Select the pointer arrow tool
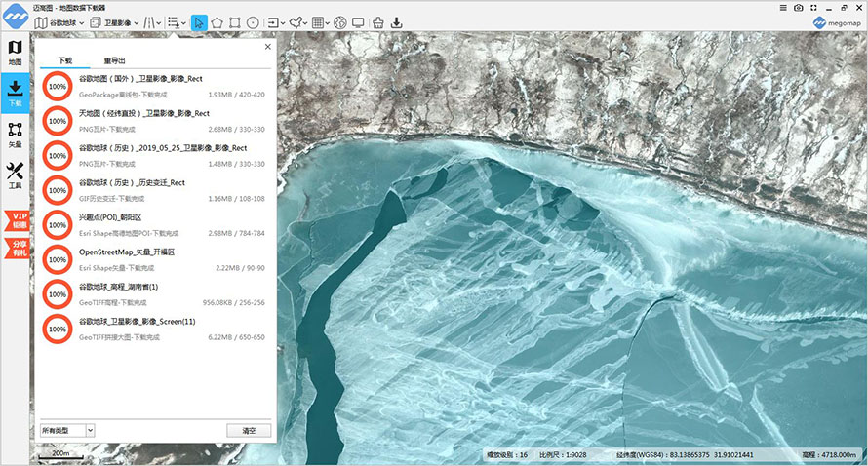 point(199,22)
